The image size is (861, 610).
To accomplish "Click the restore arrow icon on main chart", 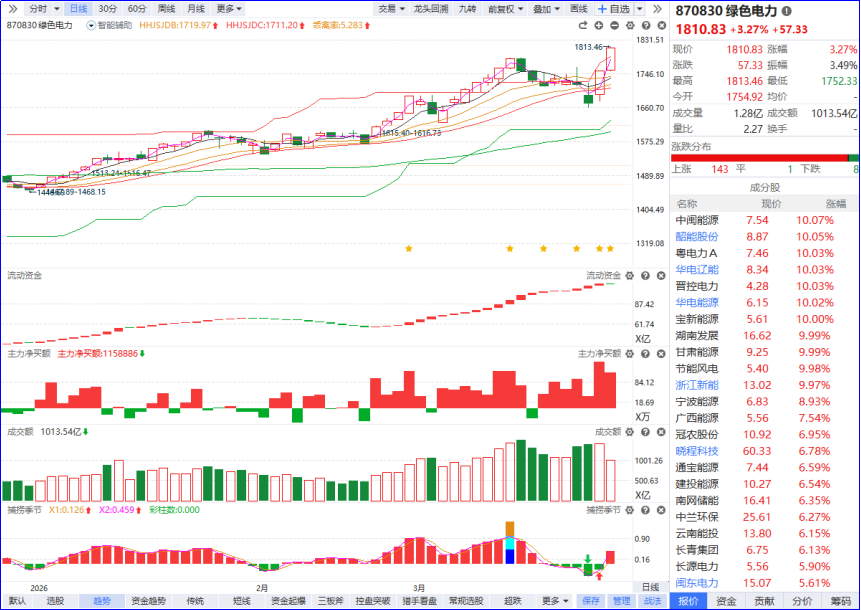I will pos(583,25).
